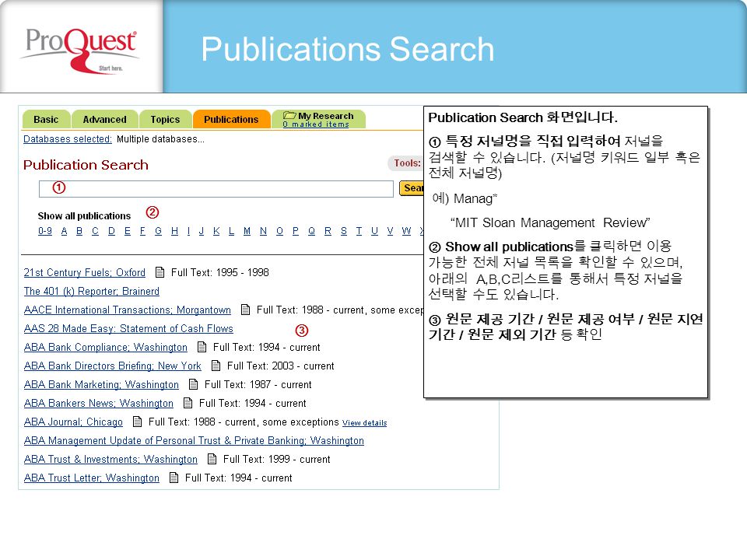Select the Publications tab
The height and width of the screenshot is (560, 747).
pyautogui.click(x=231, y=119)
